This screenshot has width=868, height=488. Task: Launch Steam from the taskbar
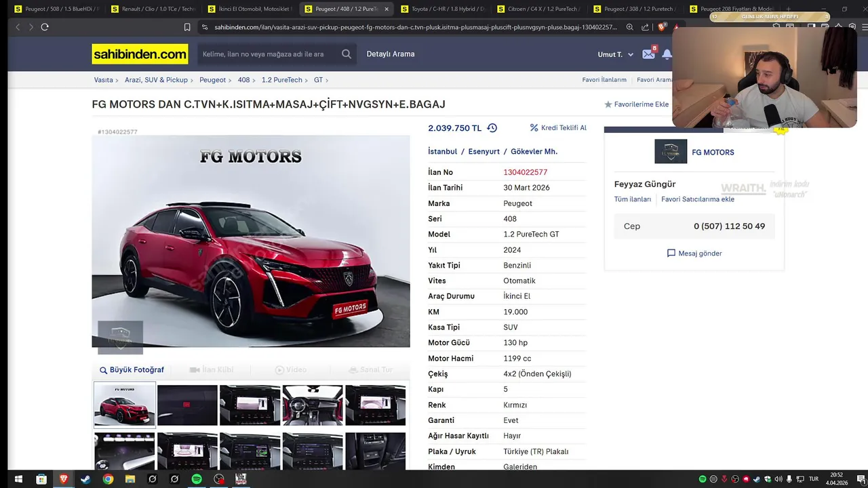coord(85,479)
